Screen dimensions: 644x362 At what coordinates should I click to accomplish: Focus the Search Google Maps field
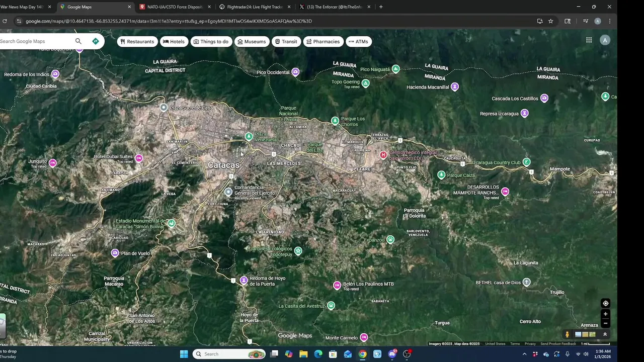(36, 41)
